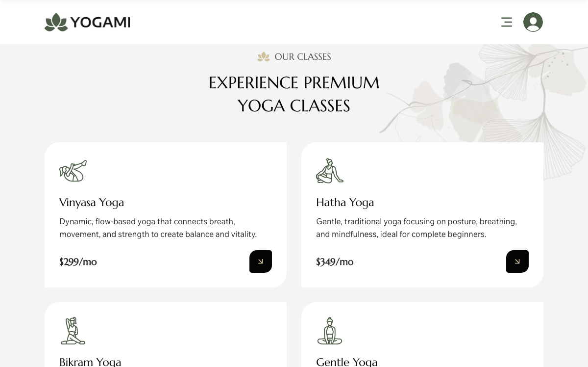This screenshot has height=367, width=588.
Task: Click the Yogami lotus logo icon
Action: pyautogui.click(x=56, y=23)
